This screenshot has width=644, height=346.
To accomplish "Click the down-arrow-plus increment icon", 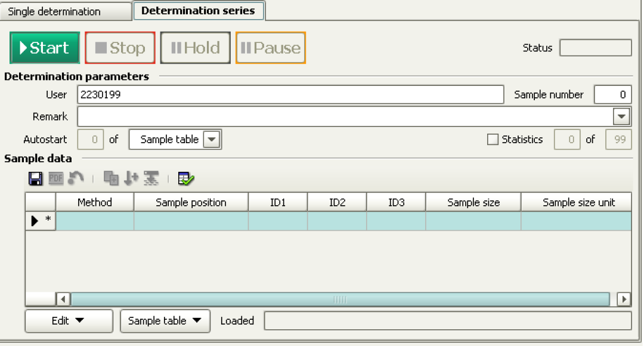I will 131,178.
